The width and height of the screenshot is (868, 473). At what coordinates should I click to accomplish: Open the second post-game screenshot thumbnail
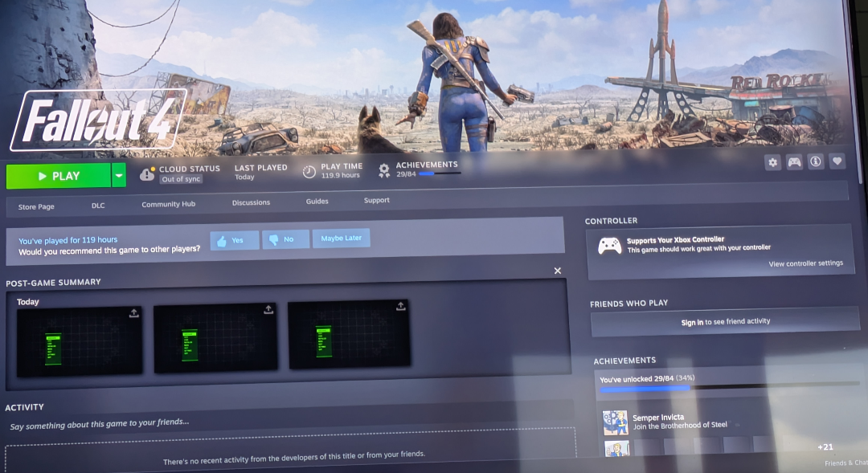215,337
